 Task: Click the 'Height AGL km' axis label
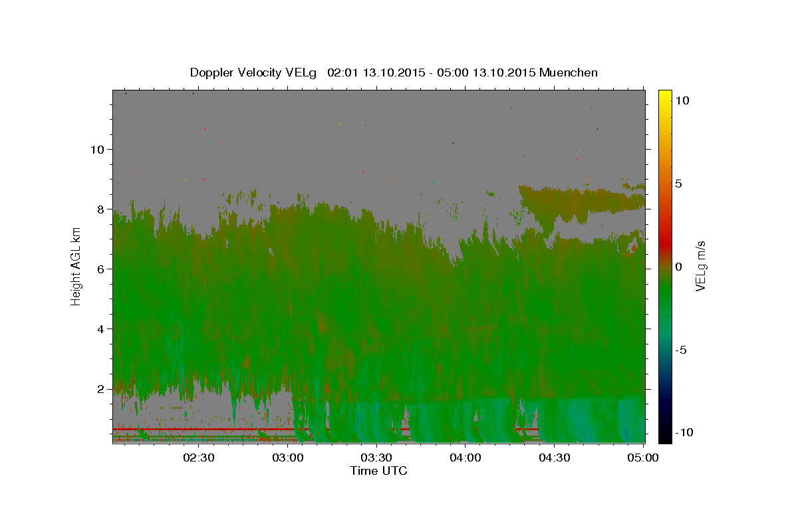tap(76, 267)
